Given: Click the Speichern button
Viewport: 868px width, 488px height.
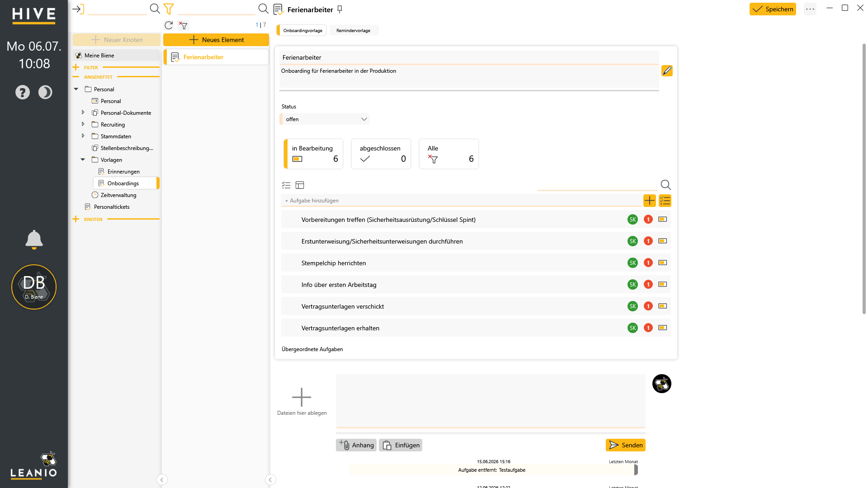Looking at the screenshot, I should tap(773, 9).
